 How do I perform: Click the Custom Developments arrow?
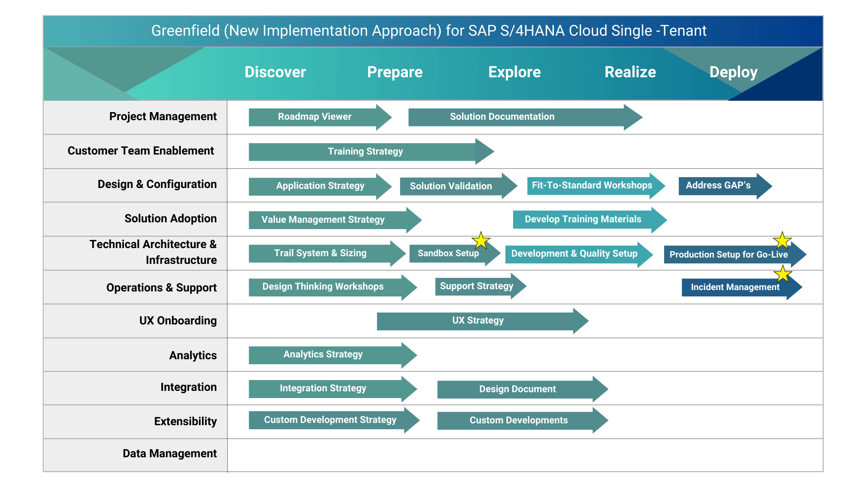tap(523, 421)
